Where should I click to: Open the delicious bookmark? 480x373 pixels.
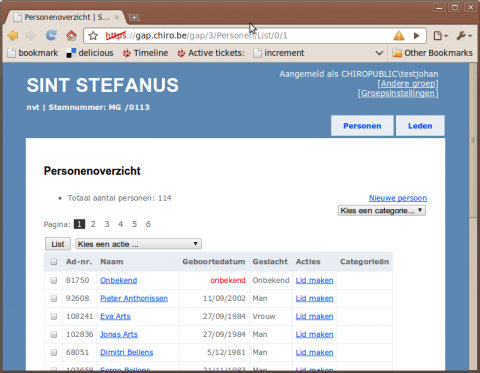(x=90, y=53)
